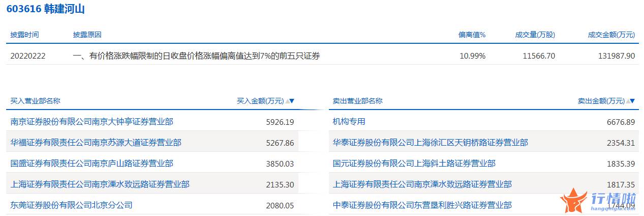
Task: Click the 成交金额(万元) column header
Action: pos(611,35)
